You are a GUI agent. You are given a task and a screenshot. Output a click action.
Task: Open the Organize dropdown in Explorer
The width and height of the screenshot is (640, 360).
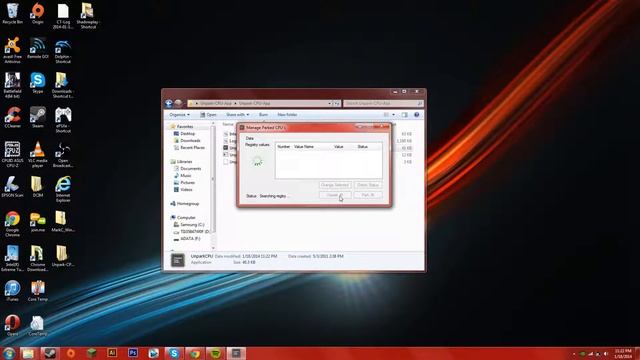pyautogui.click(x=180, y=115)
